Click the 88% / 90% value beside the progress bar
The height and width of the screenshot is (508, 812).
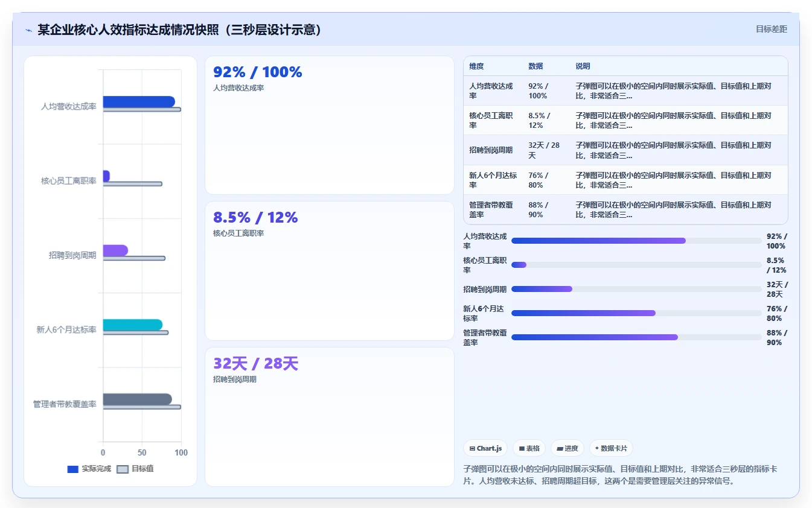(777, 338)
